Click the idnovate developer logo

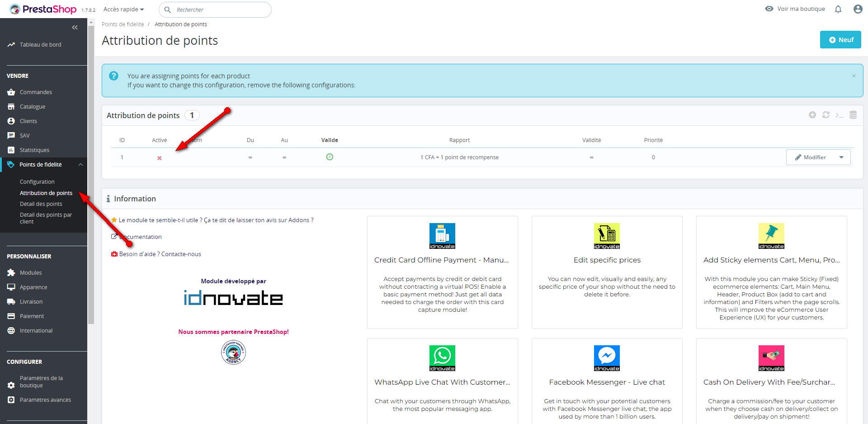point(233,298)
